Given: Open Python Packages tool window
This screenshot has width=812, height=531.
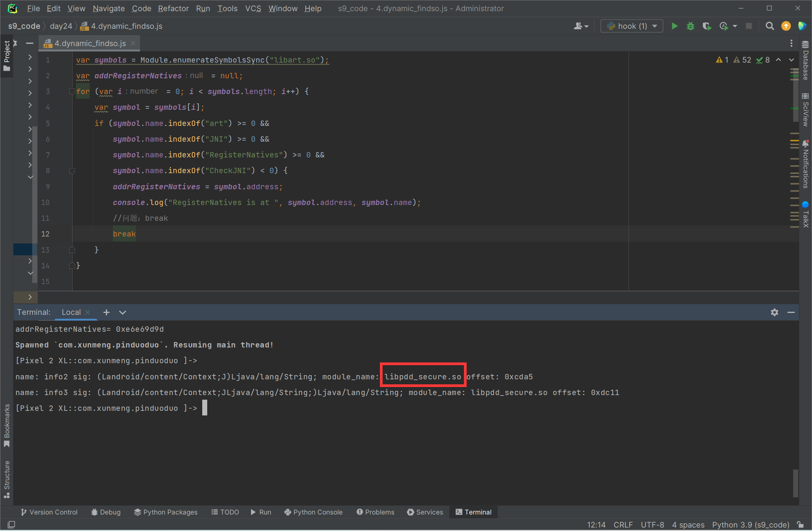Looking at the screenshot, I should (x=166, y=512).
